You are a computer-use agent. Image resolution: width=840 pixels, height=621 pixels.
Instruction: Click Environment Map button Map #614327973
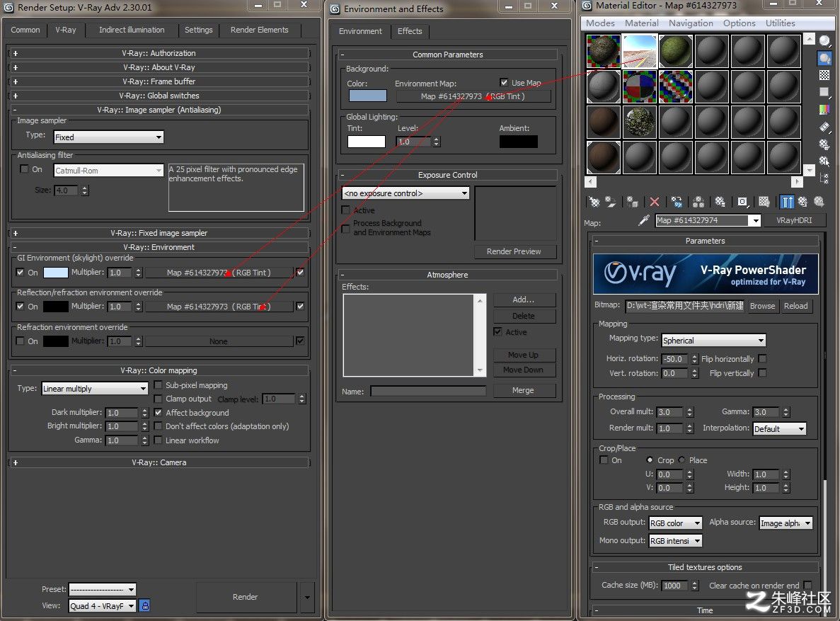coord(473,96)
